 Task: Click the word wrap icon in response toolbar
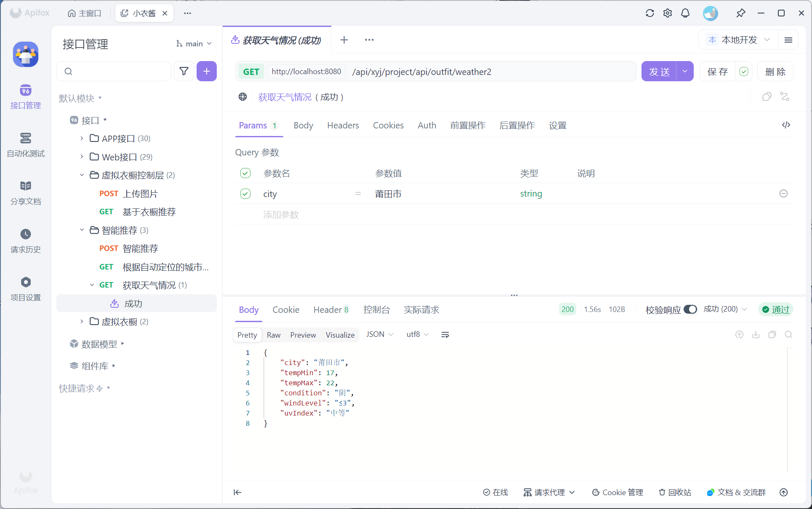coord(445,335)
